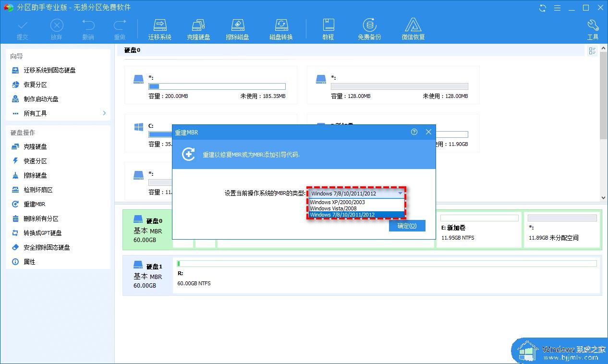Open the title bar menu icon

pos(557,8)
